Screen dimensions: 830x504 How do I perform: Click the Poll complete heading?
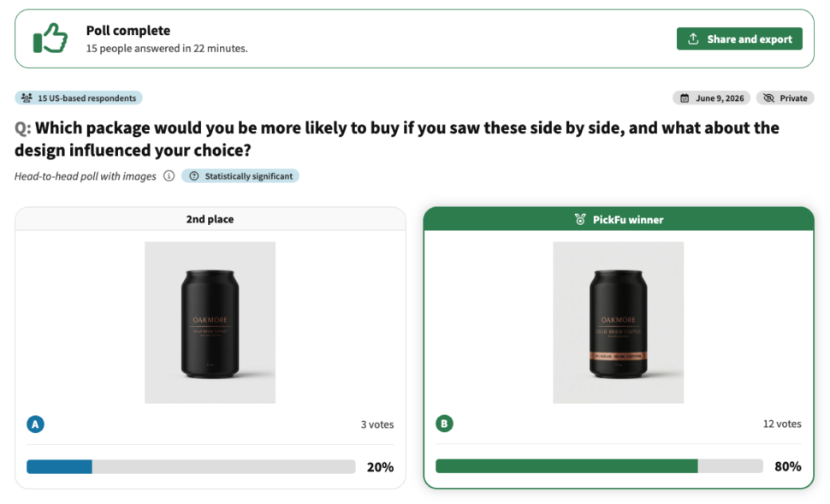click(128, 30)
